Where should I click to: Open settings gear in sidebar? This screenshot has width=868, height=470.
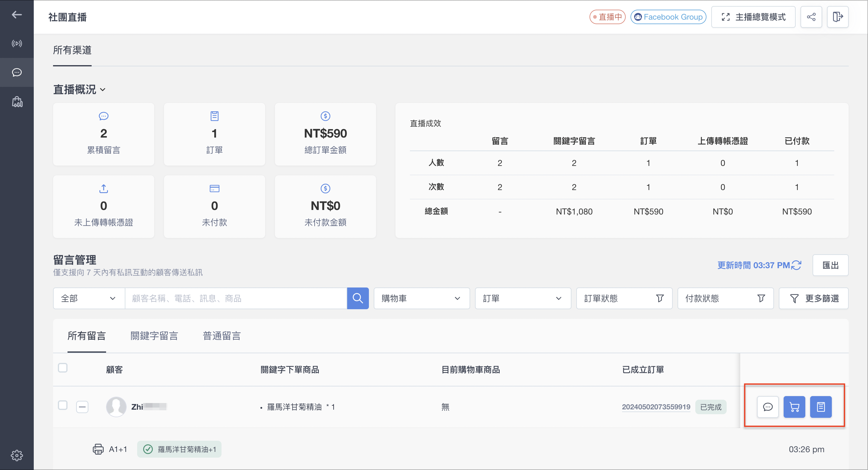click(x=17, y=455)
